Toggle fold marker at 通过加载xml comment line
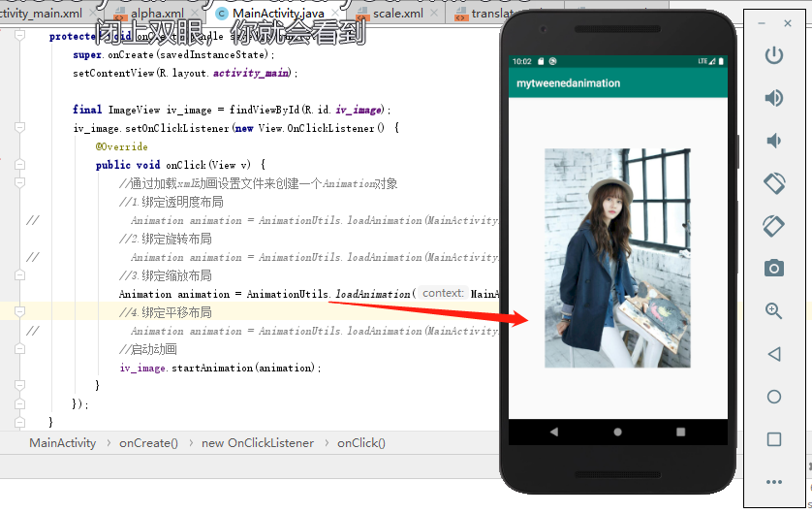This screenshot has width=812, height=514. [x=19, y=182]
